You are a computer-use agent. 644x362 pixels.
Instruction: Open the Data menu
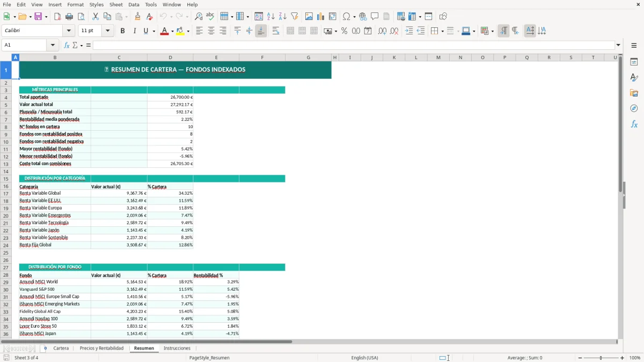click(x=134, y=4)
